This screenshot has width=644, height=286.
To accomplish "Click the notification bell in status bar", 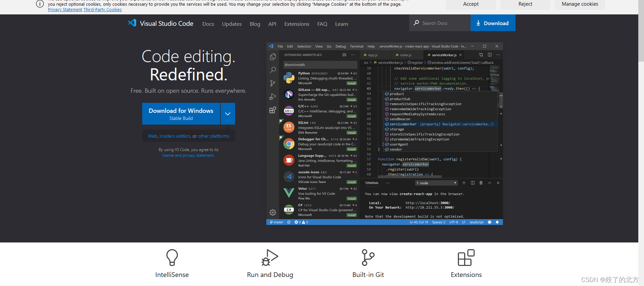I will coord(497,222).
